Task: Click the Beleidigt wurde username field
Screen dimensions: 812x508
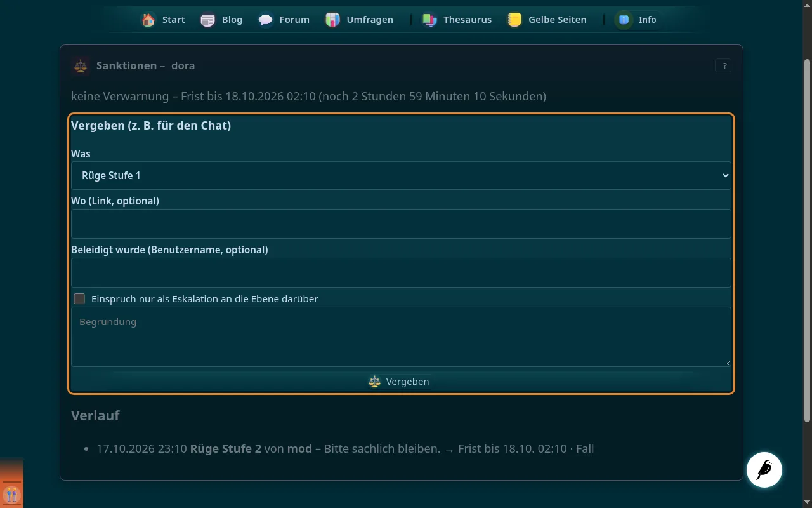Action: pyautogui.click(x=401, y=273)
